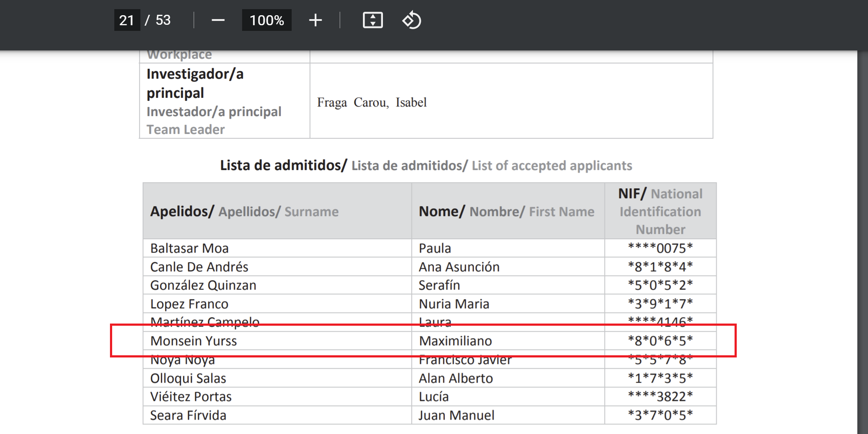Click the NIF value '*5*0*5*2*'
Image resolution: width=868 pixels, height=434 pixels.
click(x=660, y=285)
